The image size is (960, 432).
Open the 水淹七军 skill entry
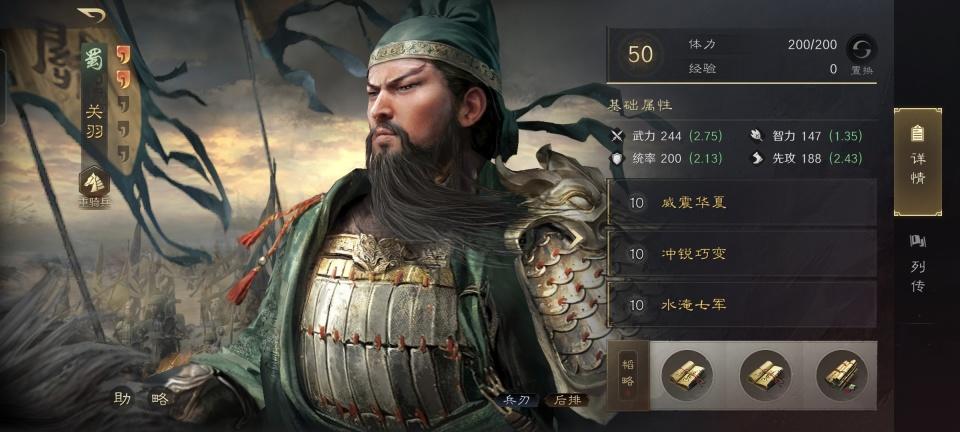click(x=742, y=304)
